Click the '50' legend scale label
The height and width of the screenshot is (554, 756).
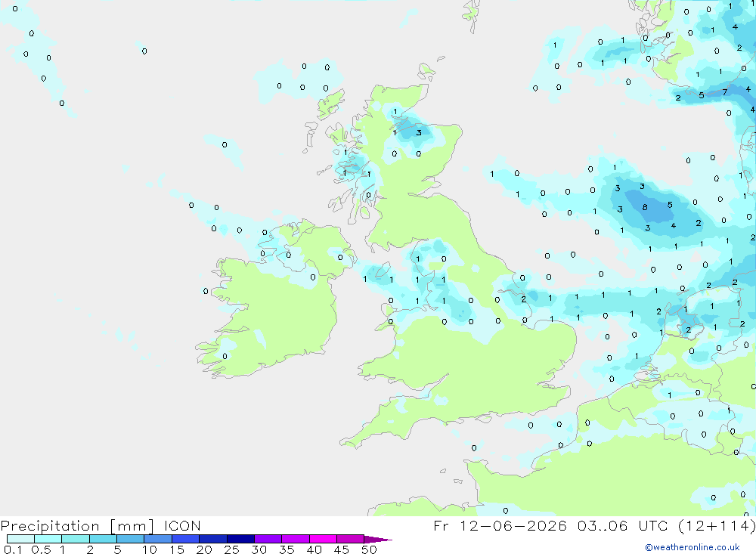(x=369, y=549)
